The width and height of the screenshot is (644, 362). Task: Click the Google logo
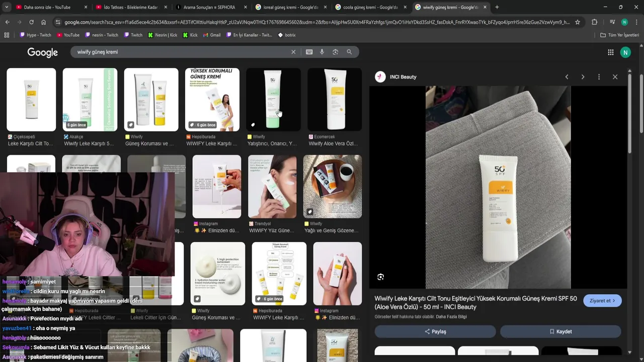point(43,52)
